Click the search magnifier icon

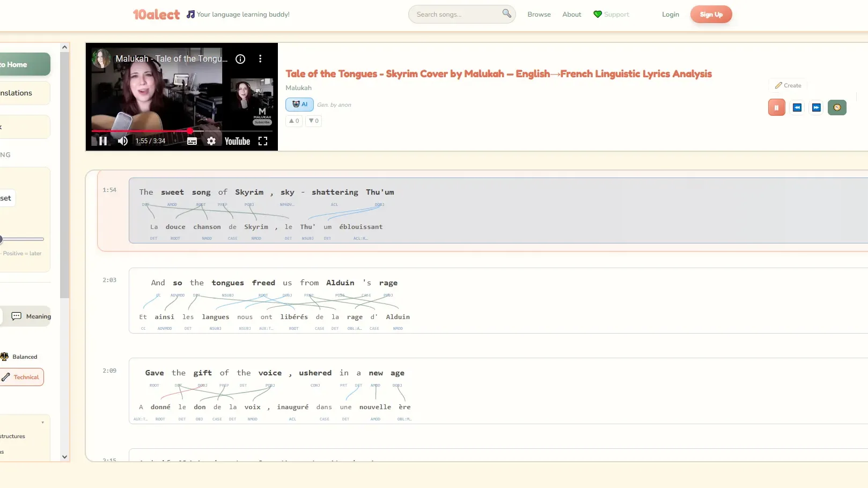pyautogui.click(x=505, y=13)
